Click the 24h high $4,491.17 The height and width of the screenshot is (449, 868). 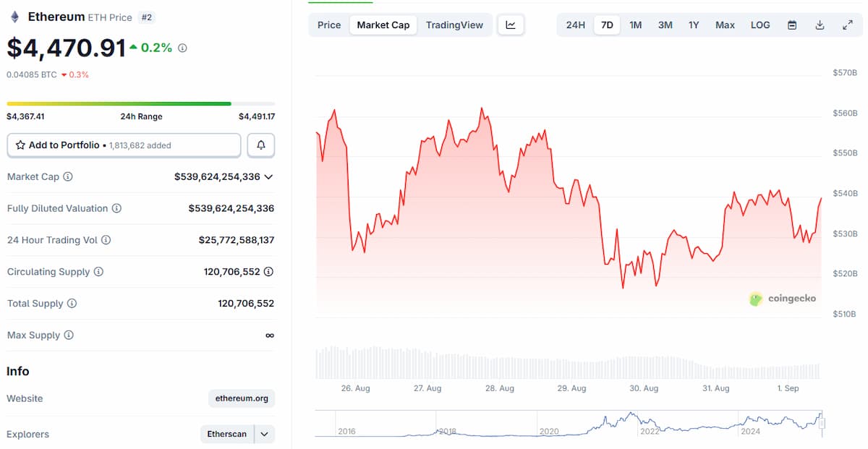point(257,116)
